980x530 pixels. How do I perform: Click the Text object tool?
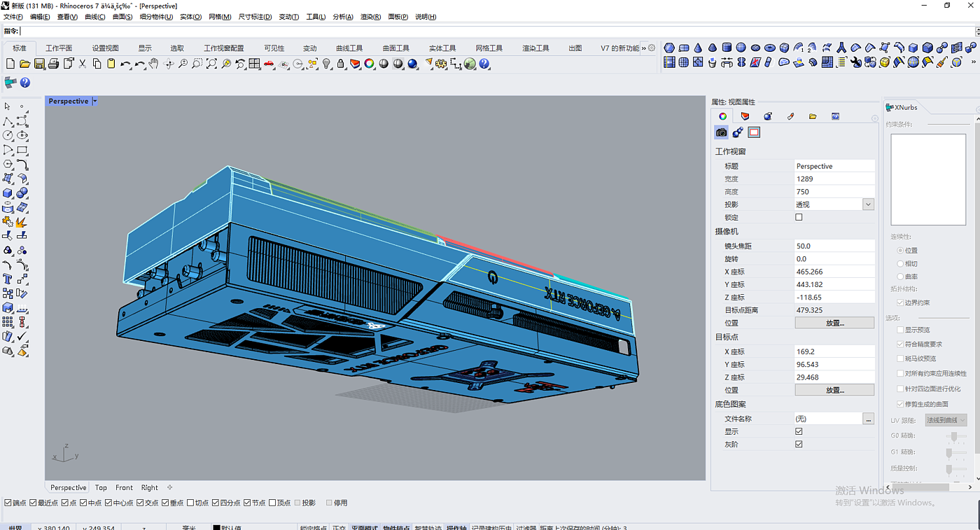coord(8,279)
